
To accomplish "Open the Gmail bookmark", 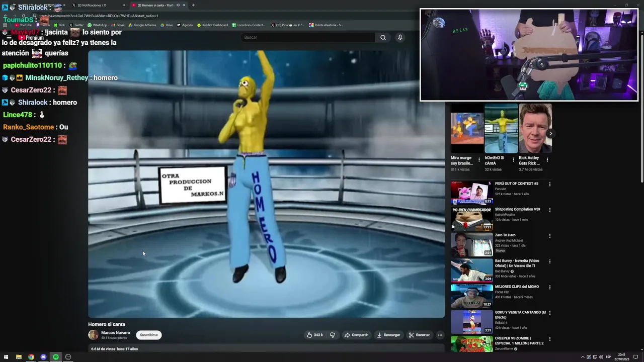I will click(118, 25).
